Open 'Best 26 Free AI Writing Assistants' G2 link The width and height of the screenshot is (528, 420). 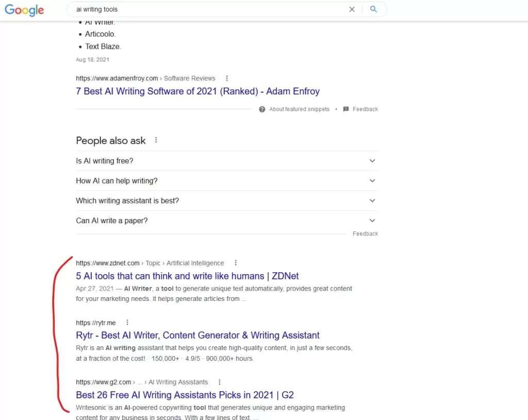point(185,395)
